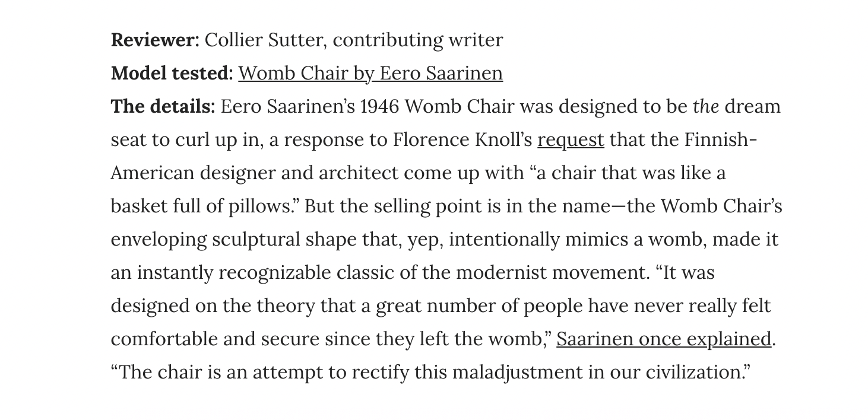The image size is (868, 420).
Task: Click the hyphenated word "Finnish-"
Action: point(721,140)
